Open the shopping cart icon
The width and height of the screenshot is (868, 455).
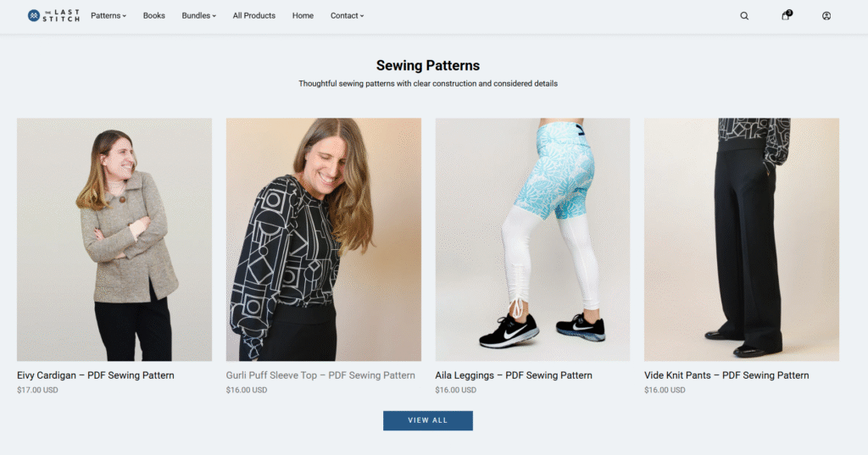[x=786, y=15]
